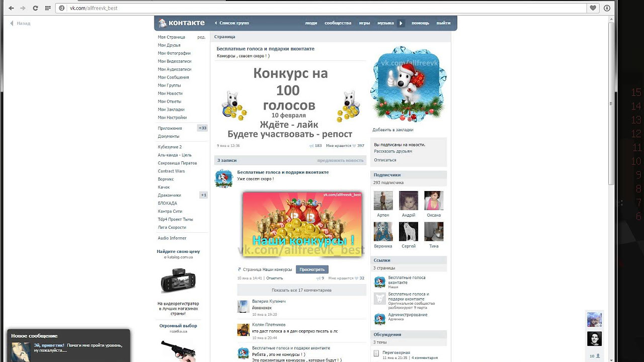Open 'Мои Новости' in sidebar
This screenshot has height=362, width=644.
coord(170,94)
